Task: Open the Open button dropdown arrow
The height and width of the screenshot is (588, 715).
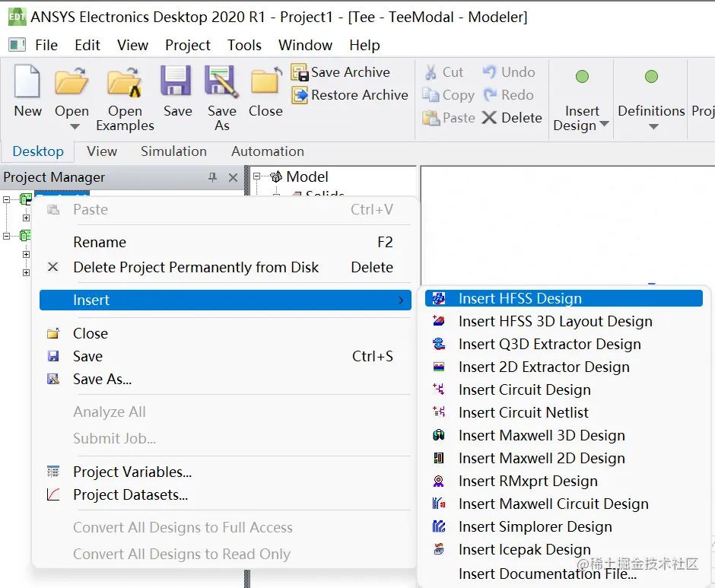Action: (x=75, y=126)
